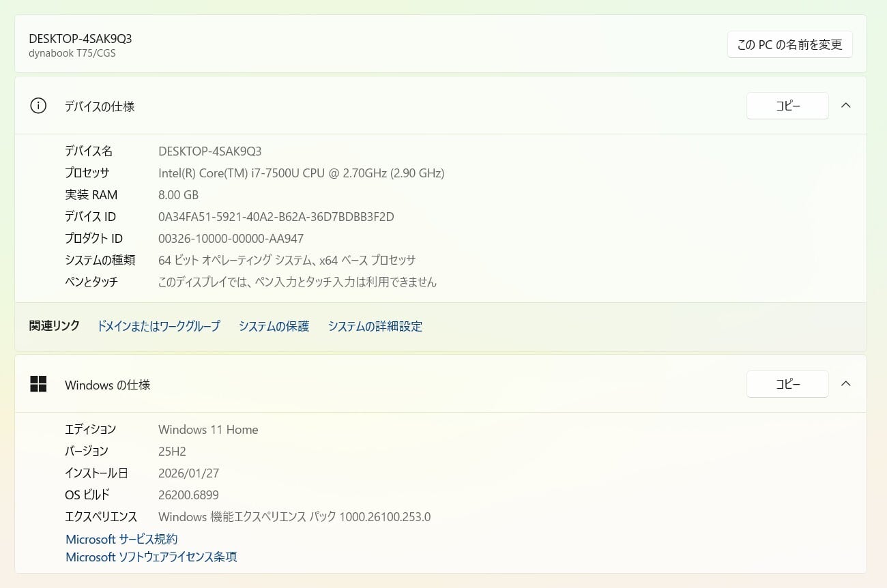Click the プロダクト ID label
Viewport: 887px width, 588px height.
pyautogui.click(x=94, y=238)
